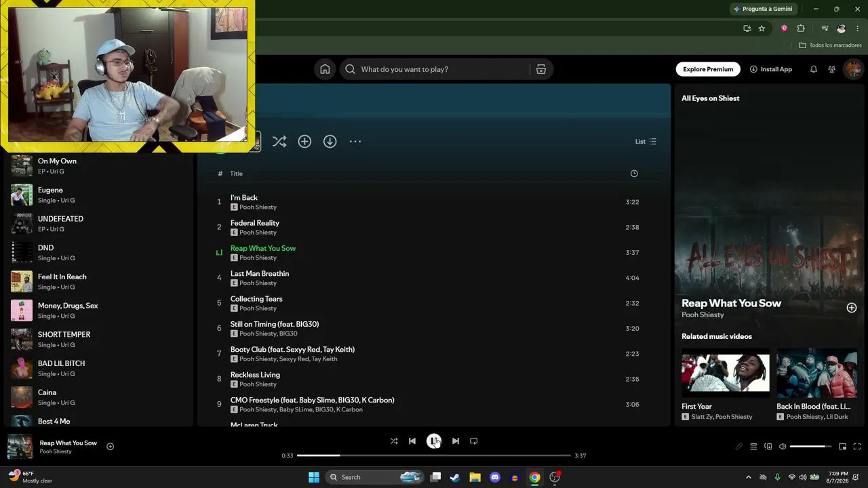This screenshot has height=488, width=868.
Task: Open the Browse icon beside the search box
Action: pyautogui.click(x=541, y=69)
